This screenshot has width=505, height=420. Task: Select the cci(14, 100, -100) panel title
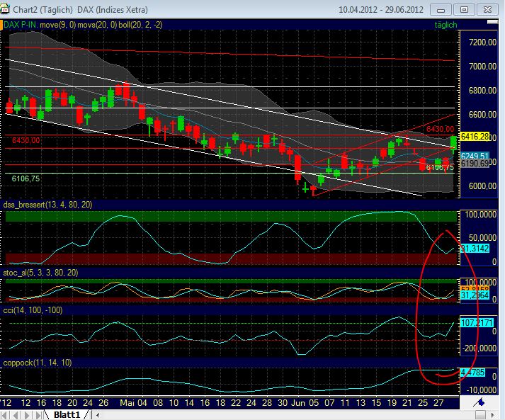(33, 310)
